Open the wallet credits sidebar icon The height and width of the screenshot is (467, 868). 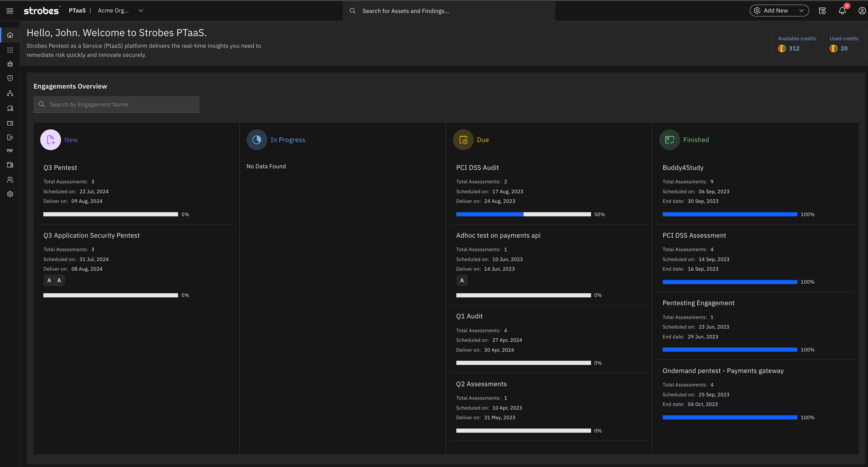[10, 165]
